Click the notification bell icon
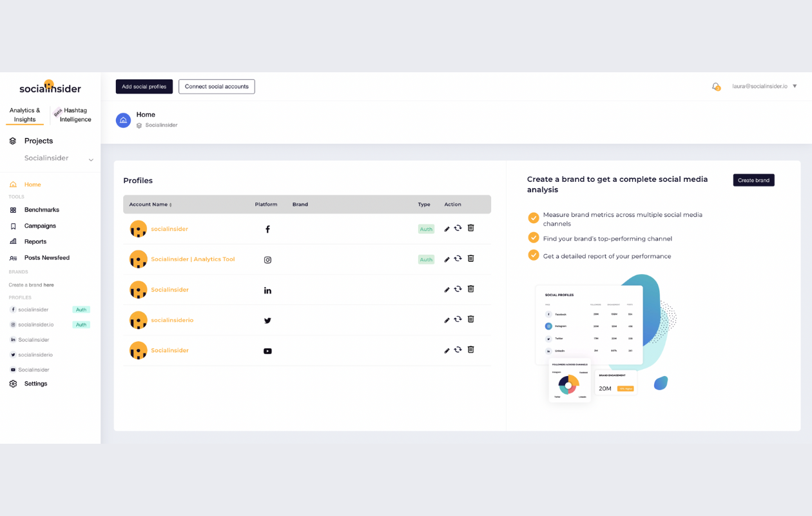Image resolution: width=812 pixels, height=516 pixels. pyautogui.click(x=715, y=86)
